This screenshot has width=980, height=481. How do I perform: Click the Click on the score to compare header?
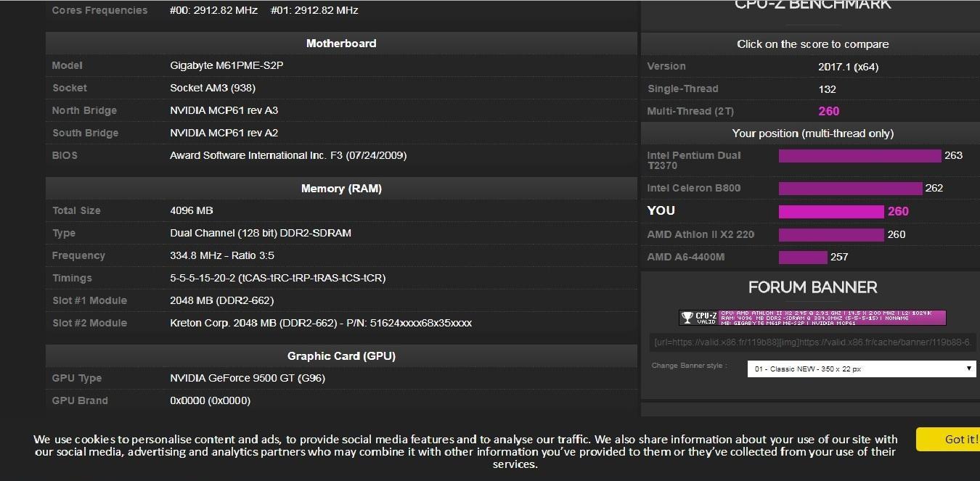[x=812, y=44]
